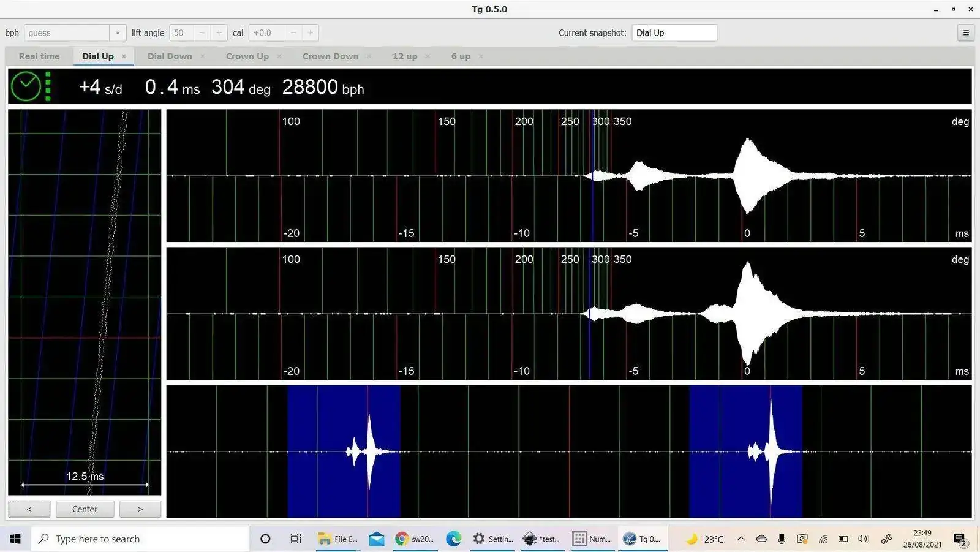Image resolution: width=980 pixels, height=552 pixels.
Task: Open the Wi-Fi network tray icon
Action: click(x=823, y=539)
